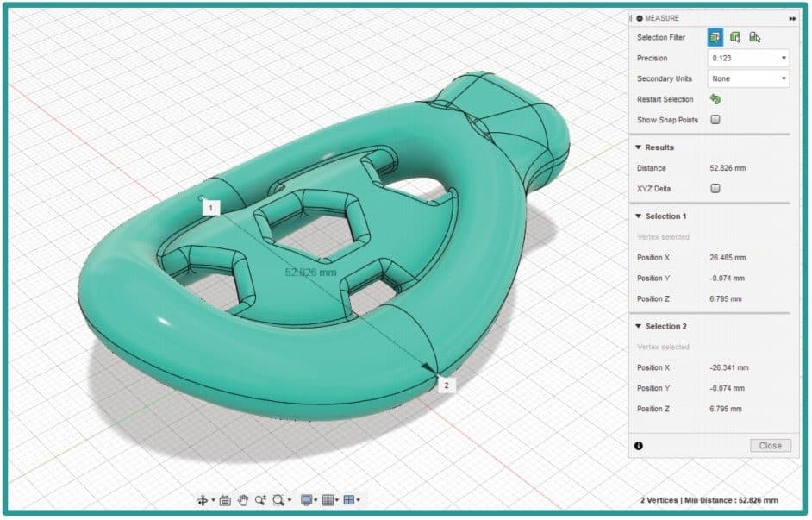The image size is (812, 520).
Task: Tick the XYZ Delta checkbox
Action: [x=715, y=188]
